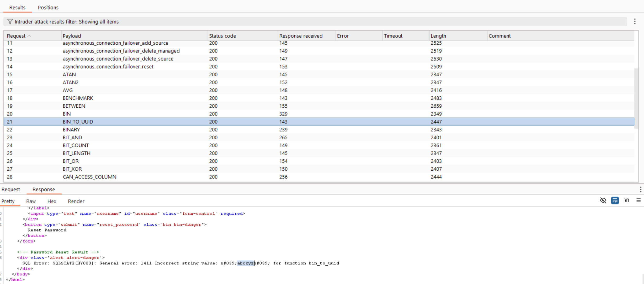
Task: Sort by the Status code column header
Action: (243, 36)
